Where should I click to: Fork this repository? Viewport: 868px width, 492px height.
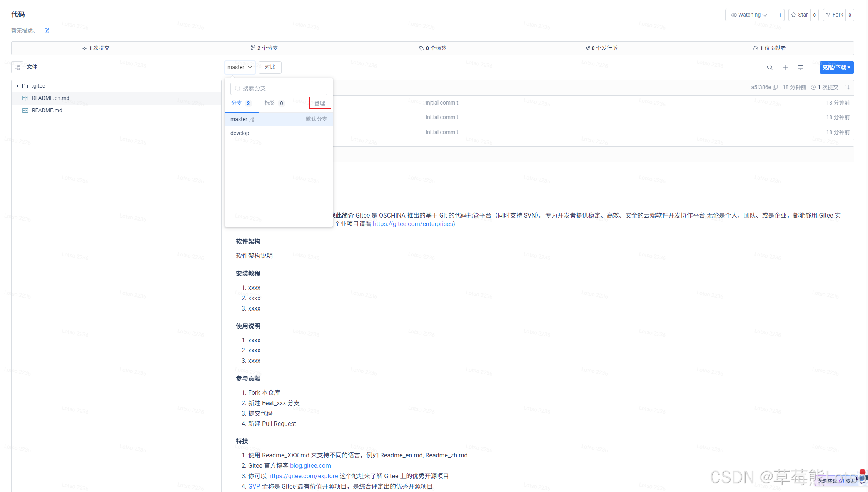(835, 15)
